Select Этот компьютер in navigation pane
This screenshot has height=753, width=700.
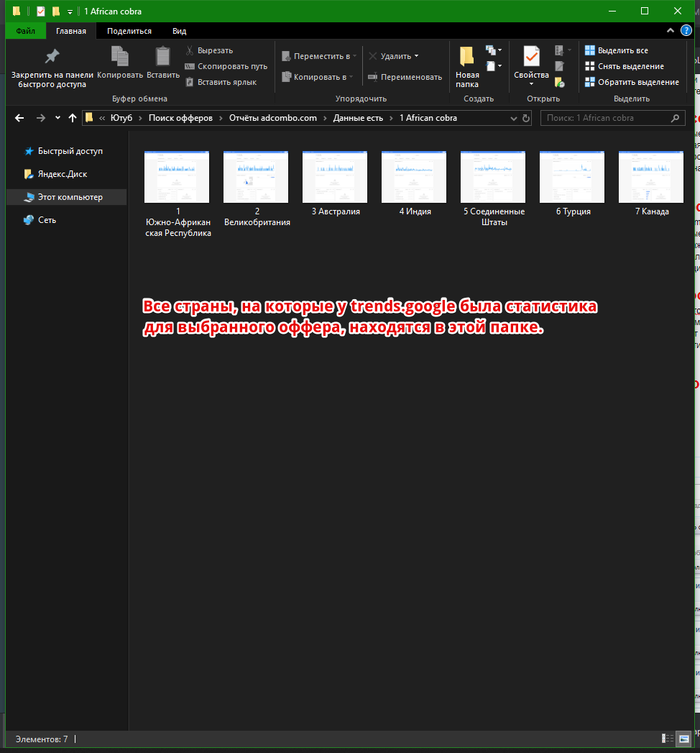(67, 197)
